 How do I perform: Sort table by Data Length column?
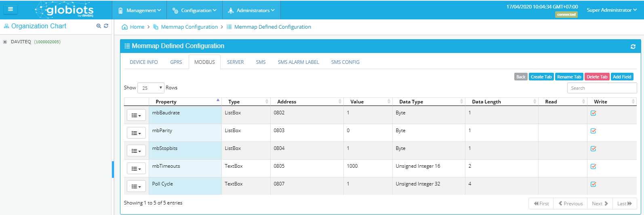(x=502, y=102)
